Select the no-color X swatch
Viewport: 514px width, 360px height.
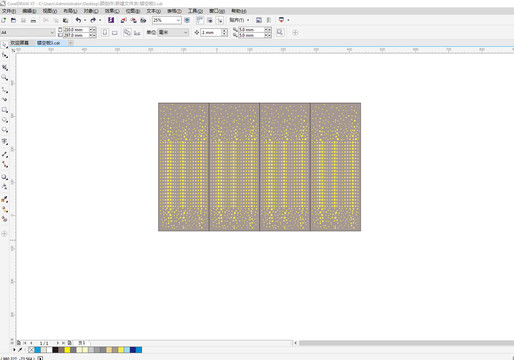(31, 350)
